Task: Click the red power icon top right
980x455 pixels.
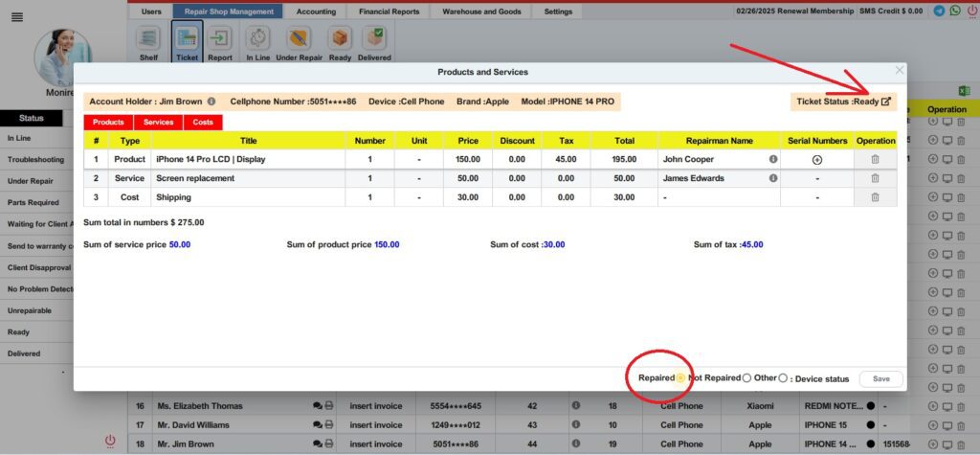Action: coord(972,11)
